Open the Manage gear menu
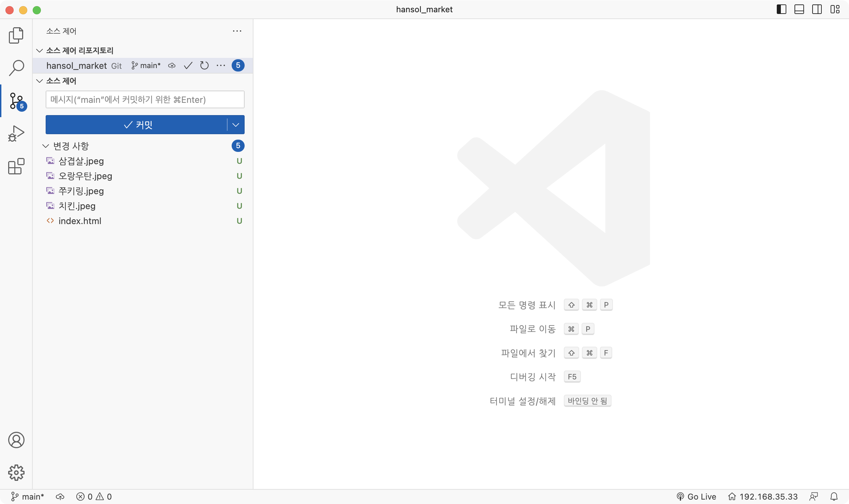 pos(16,473)
